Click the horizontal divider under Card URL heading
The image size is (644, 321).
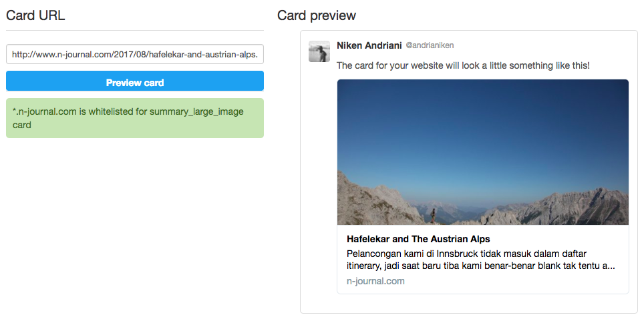click(135, 31)
